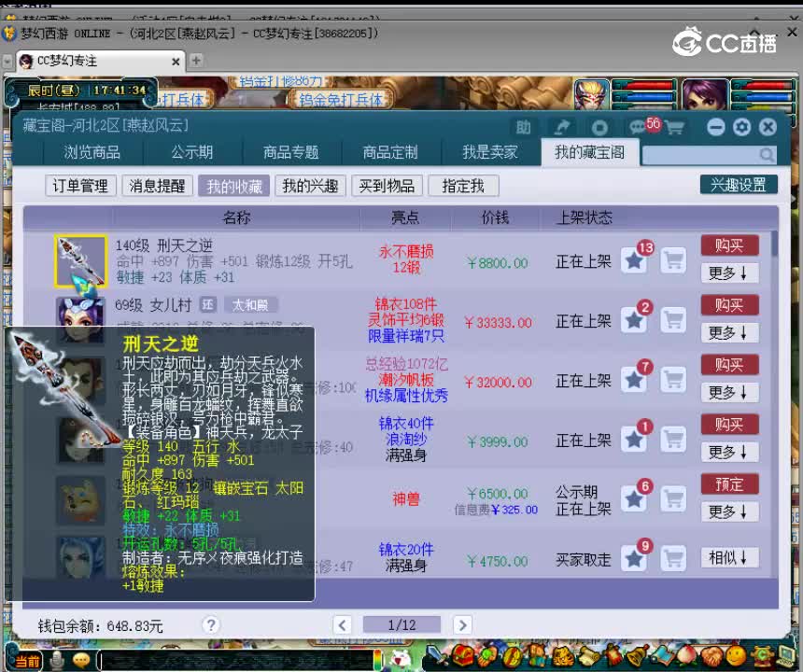This screenshot has height=672, width=803.
Task: Expand 更多 for ¥32000.00 row
Action: tap(730, 393)
